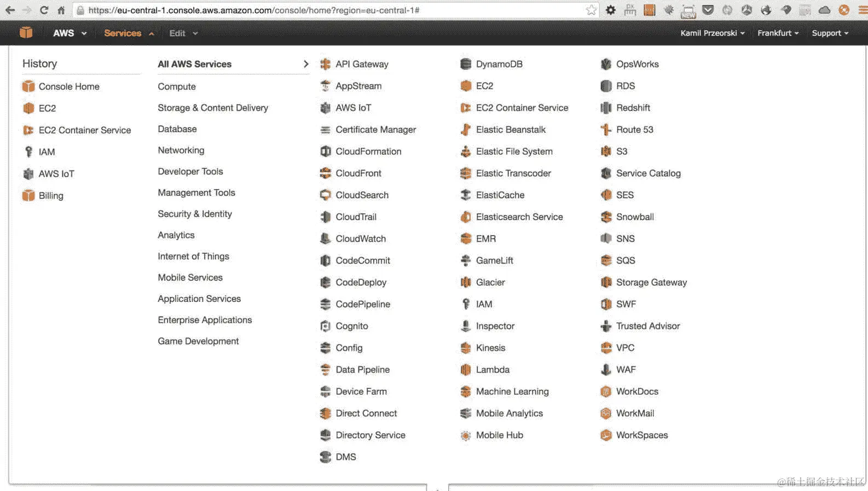Screen dimensions: 868x491
Task: Click the browser address bar URL
Action: (254, 10)
